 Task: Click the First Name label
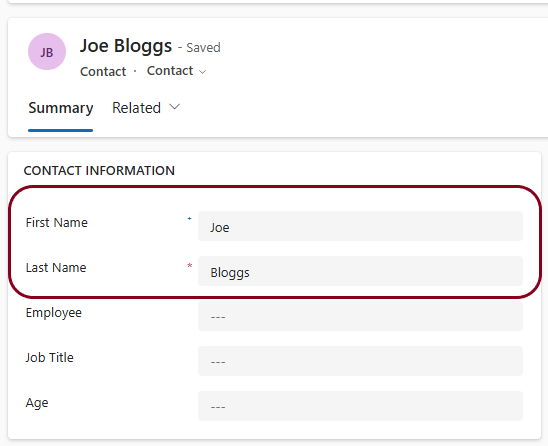coord(57,223)
